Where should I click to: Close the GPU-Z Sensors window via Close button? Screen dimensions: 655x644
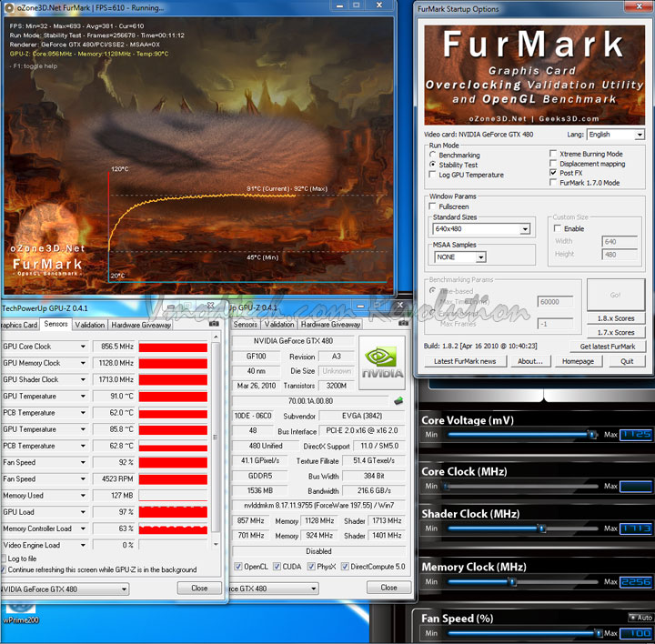[199, 588]
